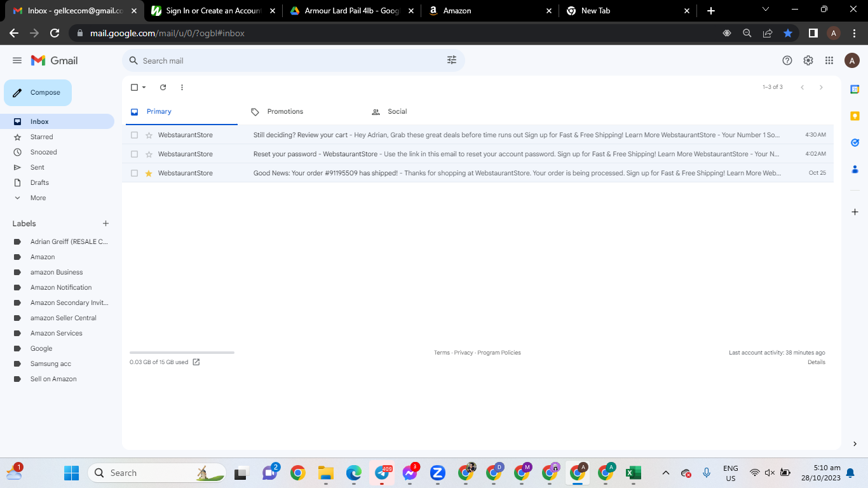
Task: Go back in browser history
Action: 14,33
